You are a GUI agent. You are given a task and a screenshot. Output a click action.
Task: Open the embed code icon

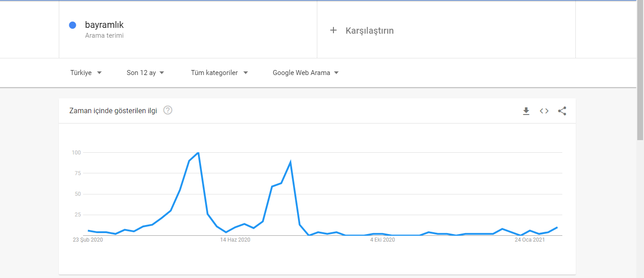coord(544,111)
